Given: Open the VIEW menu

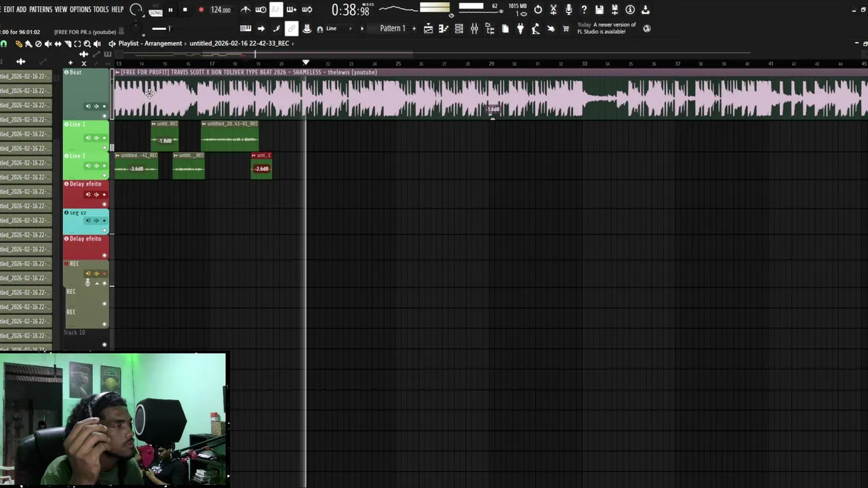Looking at the screenshot, I should coord(61,9).
